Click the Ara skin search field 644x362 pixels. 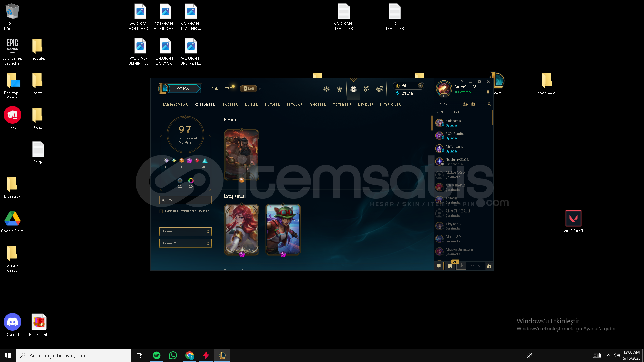pyautogui.click(x=185, y=200)
